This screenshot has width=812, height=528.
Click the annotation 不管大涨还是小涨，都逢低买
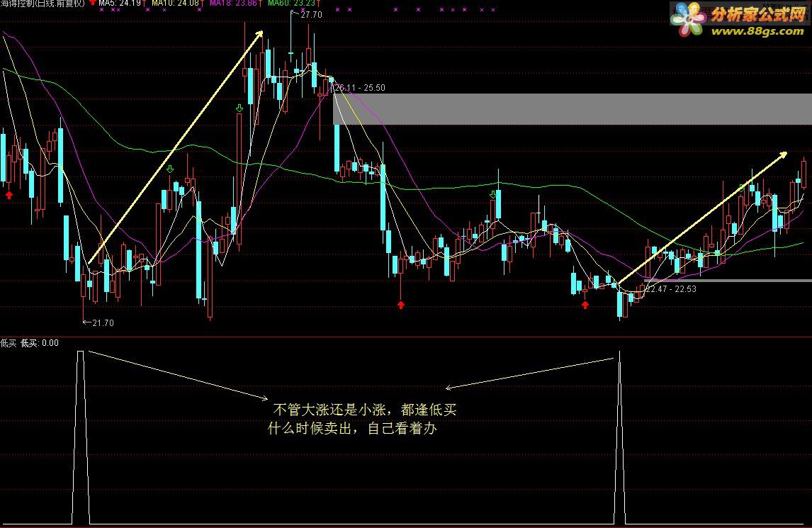pyautogui.click(x=365, y=410)
